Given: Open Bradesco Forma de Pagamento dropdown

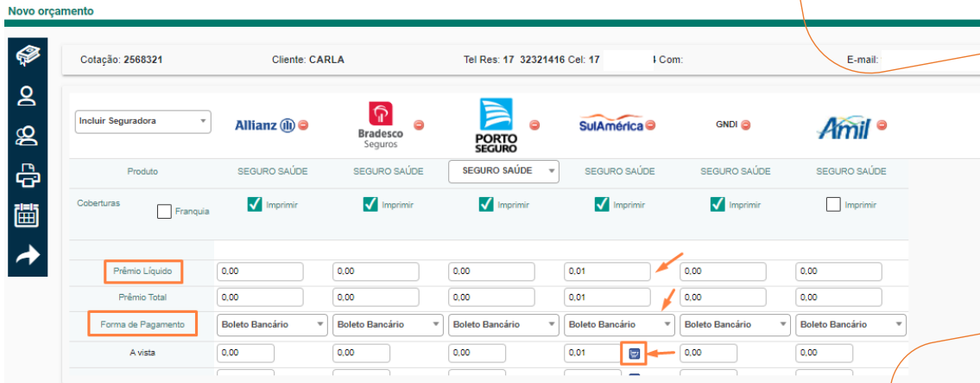Looking at the screenshot, I should pos(389,324).
